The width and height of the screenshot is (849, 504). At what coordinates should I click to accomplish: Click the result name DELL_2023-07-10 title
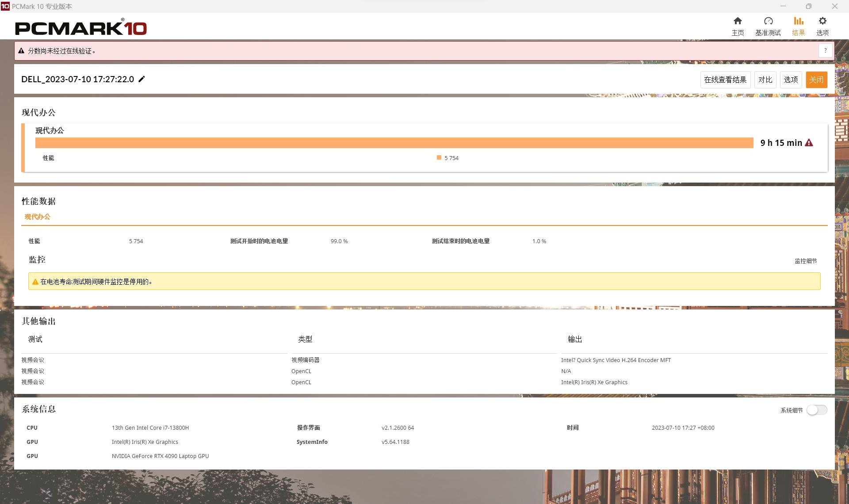pos(77,79)
